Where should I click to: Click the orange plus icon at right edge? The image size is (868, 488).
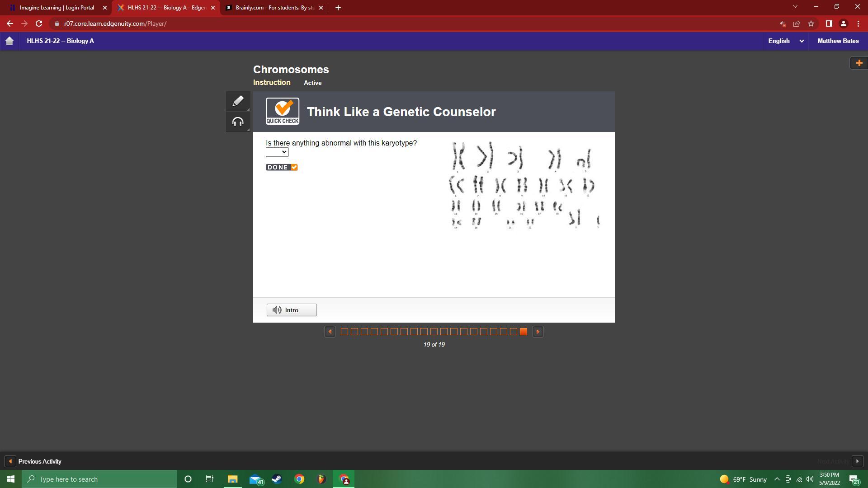[859, 63]
